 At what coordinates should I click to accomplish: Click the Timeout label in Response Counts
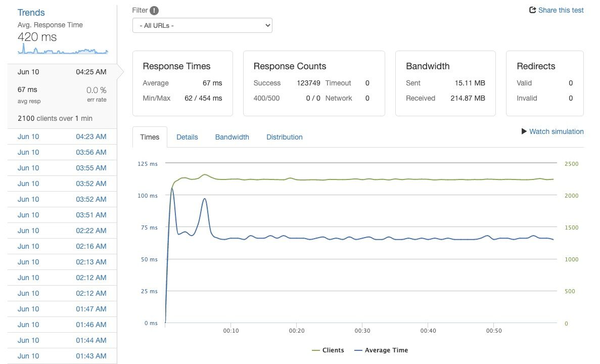338,83
